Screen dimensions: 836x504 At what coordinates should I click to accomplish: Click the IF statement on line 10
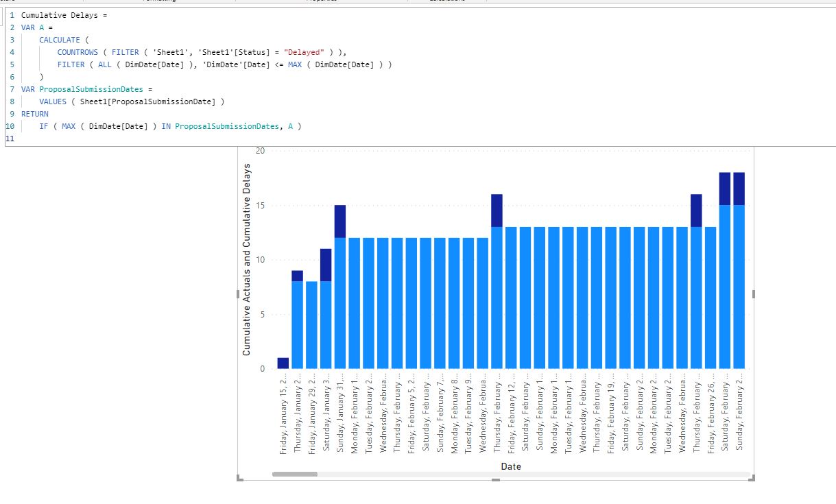point(170,126)
